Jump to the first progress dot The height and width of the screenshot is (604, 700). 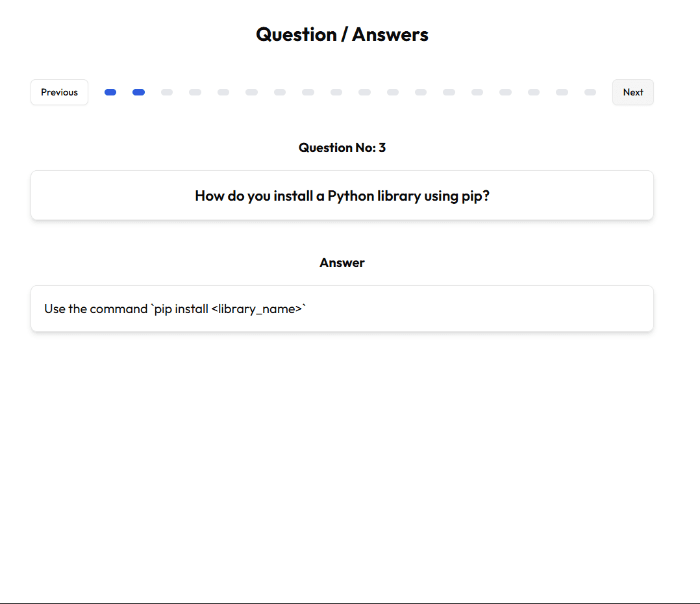(110, 92)
